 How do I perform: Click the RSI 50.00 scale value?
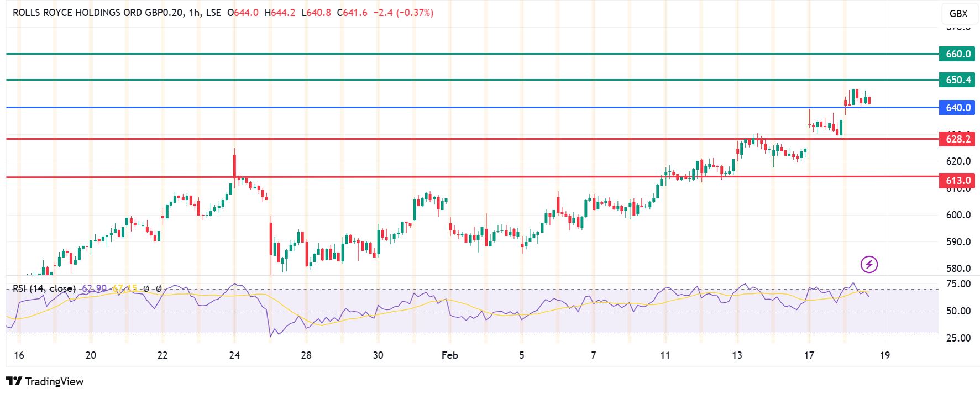(958, 311)
